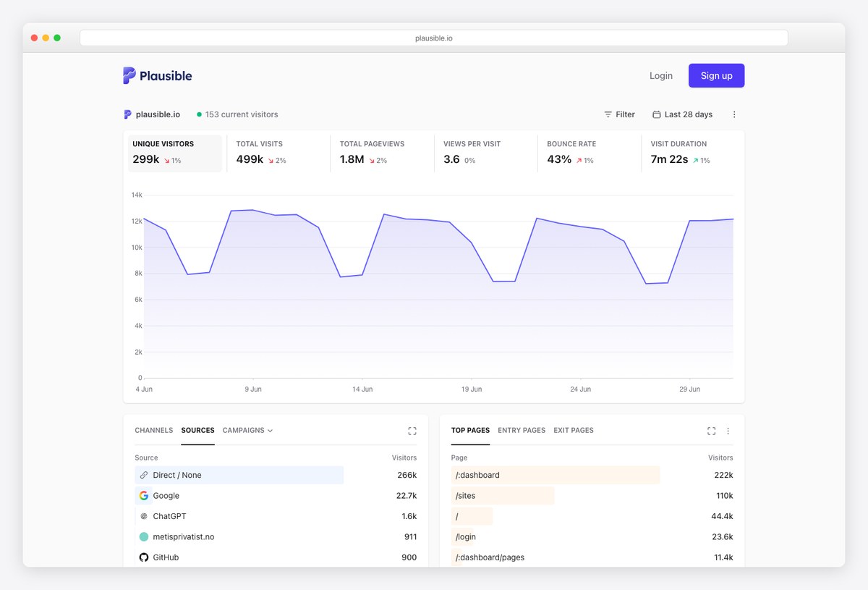Select the TOP PAGES tab
Screen dimensions: 868x590
pyautogui.click(x=471, y=430)
